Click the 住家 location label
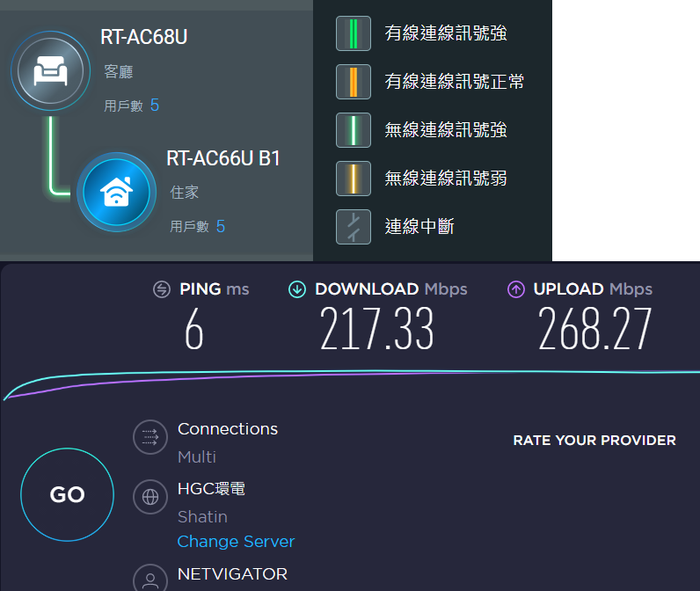This screenshot has width=700, height=591. pyautogui.click(x=185, y=193)
